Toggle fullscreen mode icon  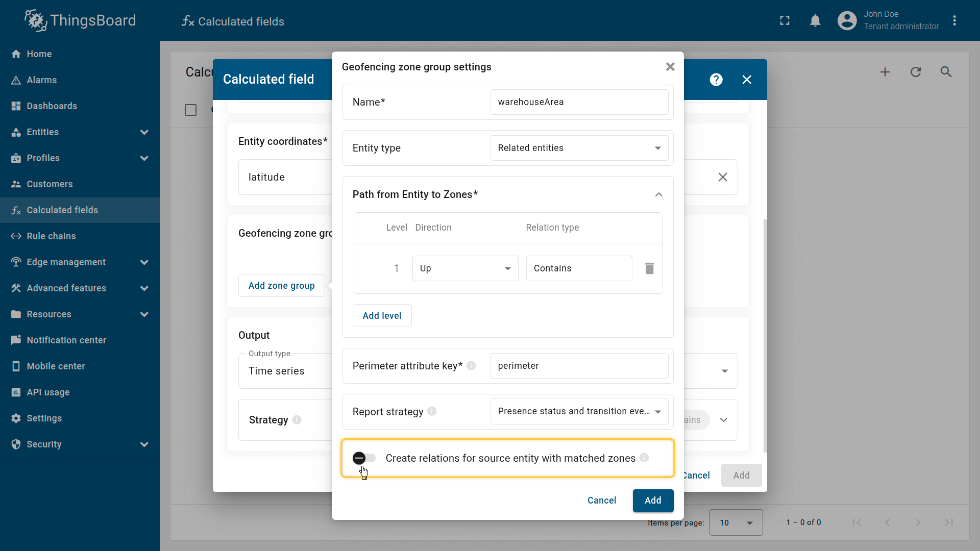(x=785, y=21)
